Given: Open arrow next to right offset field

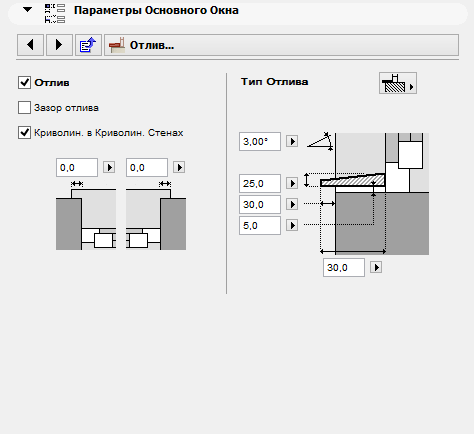Looking at the screenshot, I should tap(179, 167).
